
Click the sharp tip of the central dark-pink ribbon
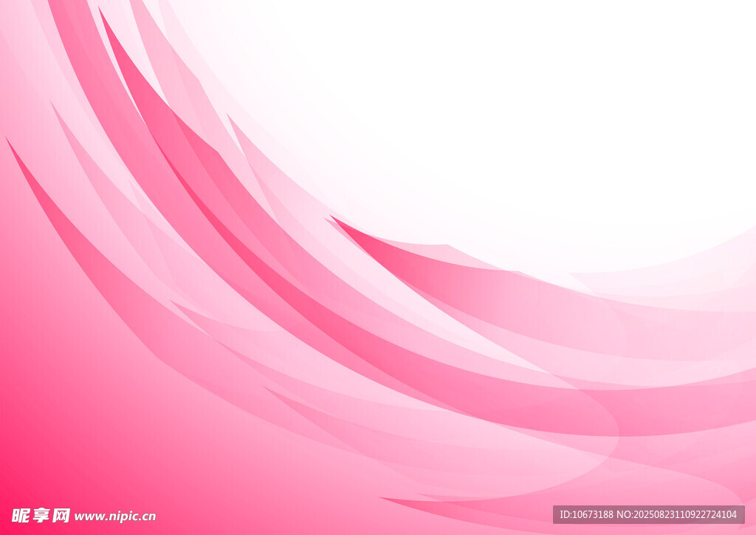[x=334, y=219]
